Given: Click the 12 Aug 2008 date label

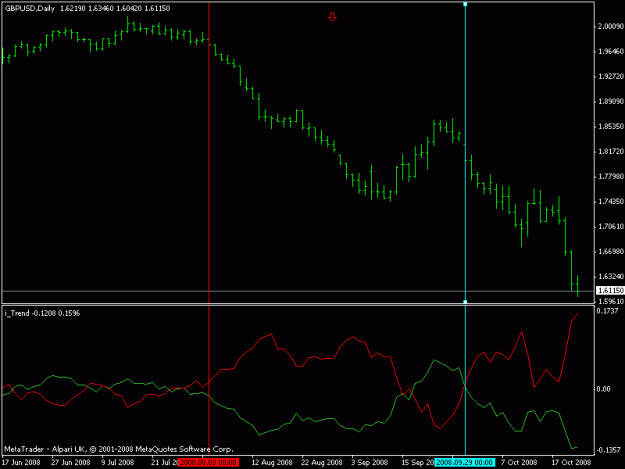Looking at the screenshot, I should 272,463.
